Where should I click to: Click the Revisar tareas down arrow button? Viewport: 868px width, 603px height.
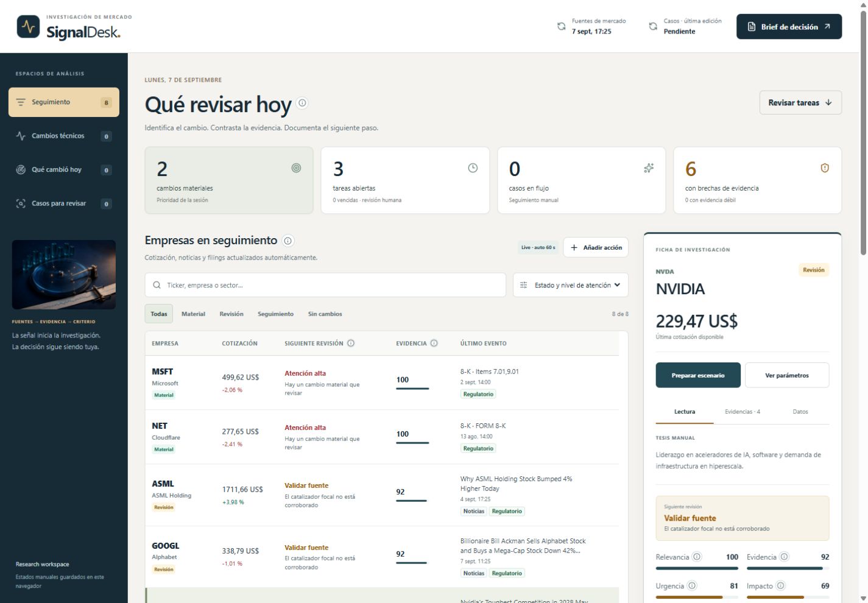click(800, 102)
